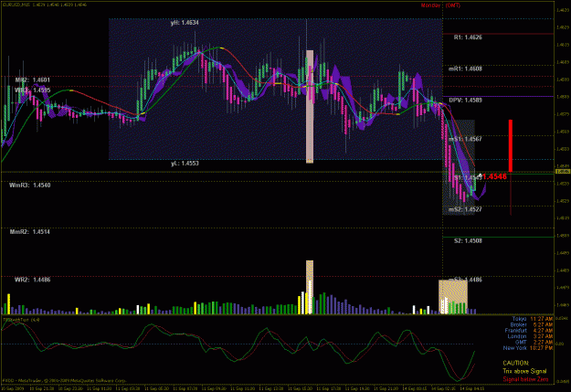
Task: Select the MmR2: 1.4514 monthly label
Action: click(x=30, y=232)
